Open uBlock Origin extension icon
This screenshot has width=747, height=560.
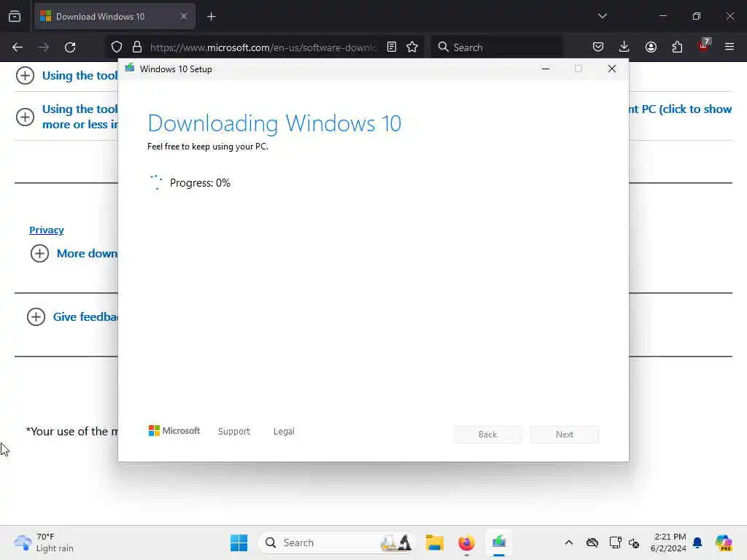[x=704, y=46]
